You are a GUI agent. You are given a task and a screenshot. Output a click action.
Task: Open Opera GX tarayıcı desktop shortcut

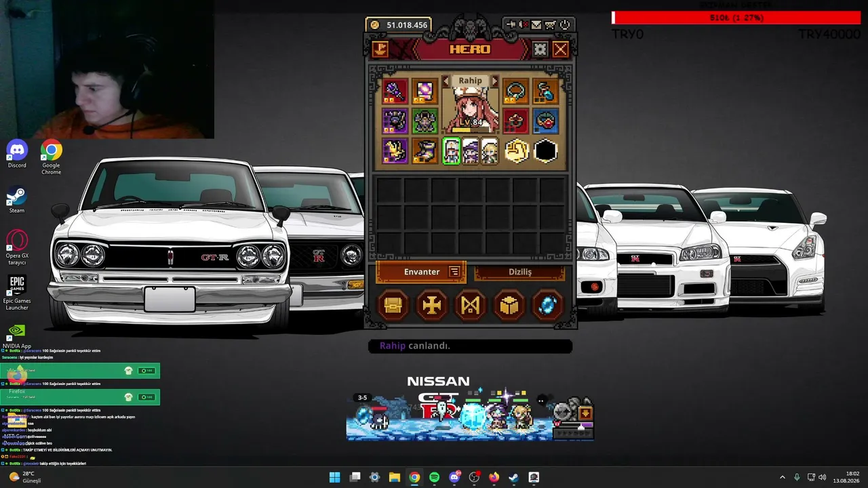pyautogui.click(x=17, y=247)
